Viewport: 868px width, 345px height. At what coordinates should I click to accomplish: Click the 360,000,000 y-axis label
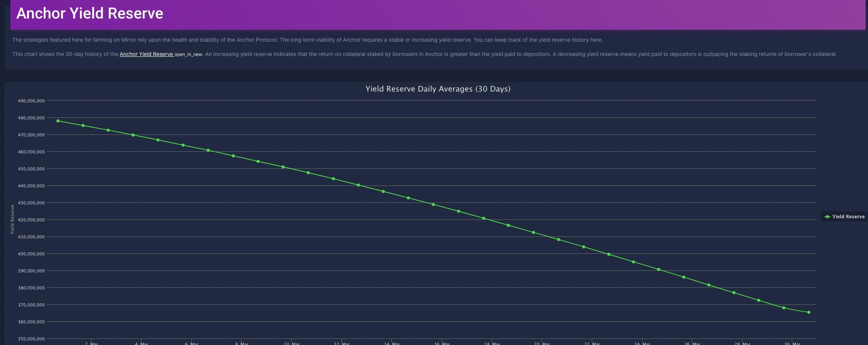point(31,322)
